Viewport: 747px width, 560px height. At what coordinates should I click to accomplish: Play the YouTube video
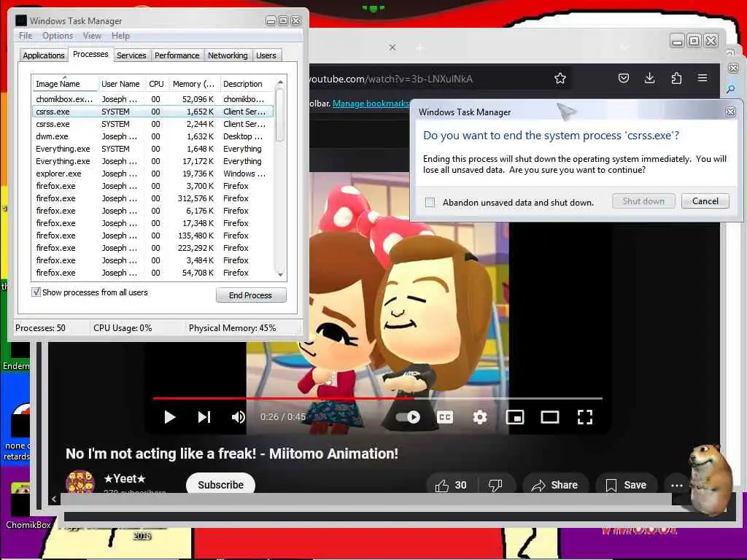pos(169,417)
